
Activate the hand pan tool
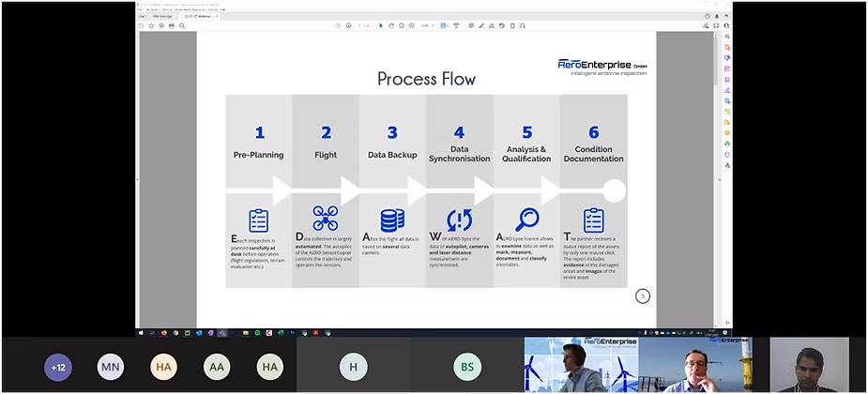pyautogui.click(x=391, y=25)
